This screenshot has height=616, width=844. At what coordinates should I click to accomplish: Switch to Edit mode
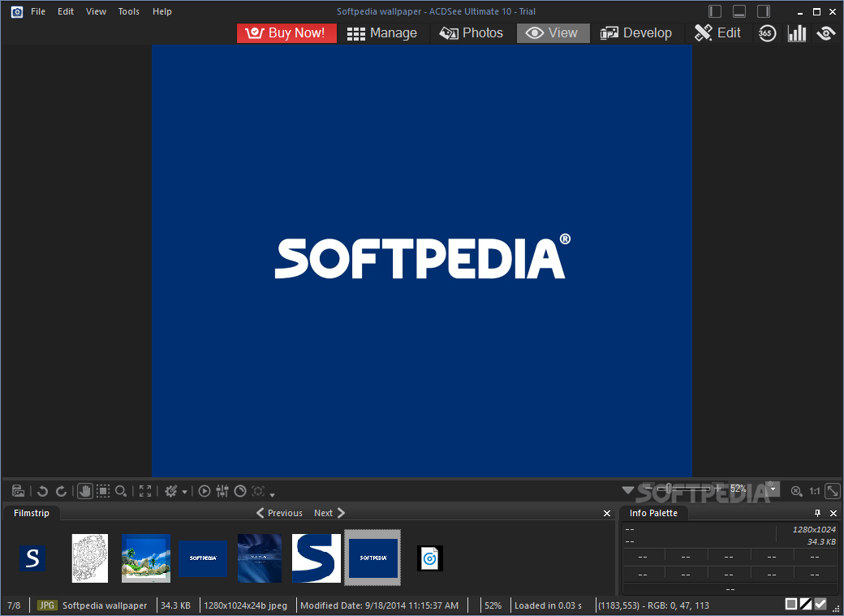click(717, 32)
